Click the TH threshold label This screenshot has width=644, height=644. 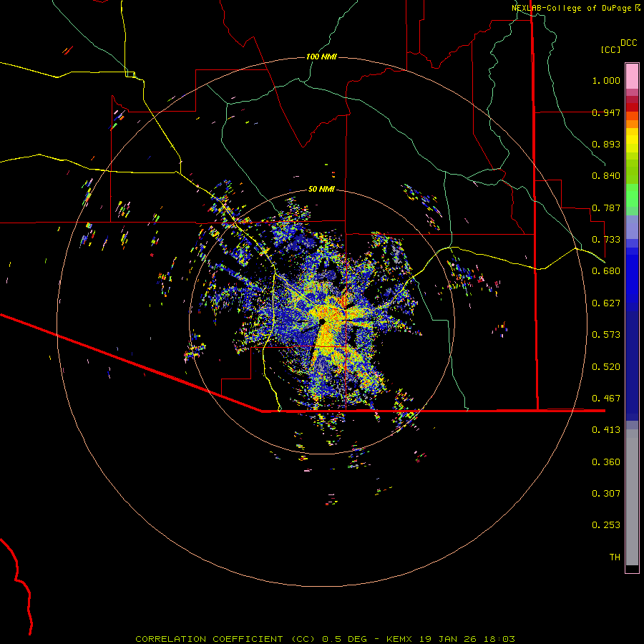coord(615,557)
